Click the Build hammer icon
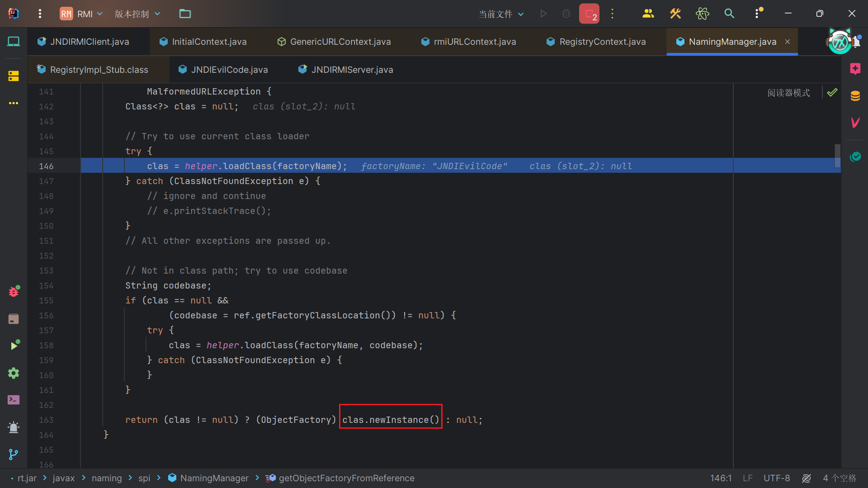Image resolution: width=868 pixels, height=488 pixels. (x=675, y=14)
